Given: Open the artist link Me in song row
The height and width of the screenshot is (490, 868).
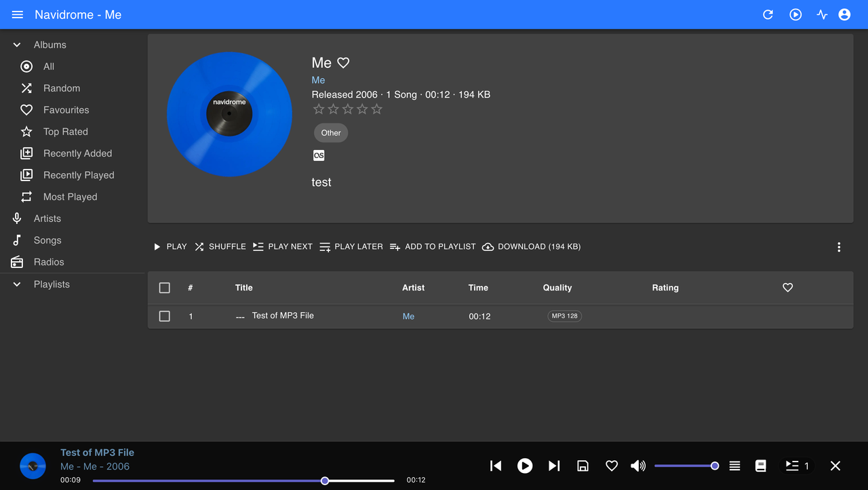Looking at the screenshot, I should [x=408, y=316].
